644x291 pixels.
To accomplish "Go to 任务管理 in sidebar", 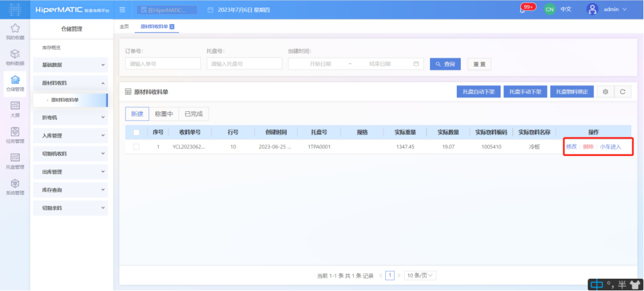I will pyautogui.click(x=15, y=134).
